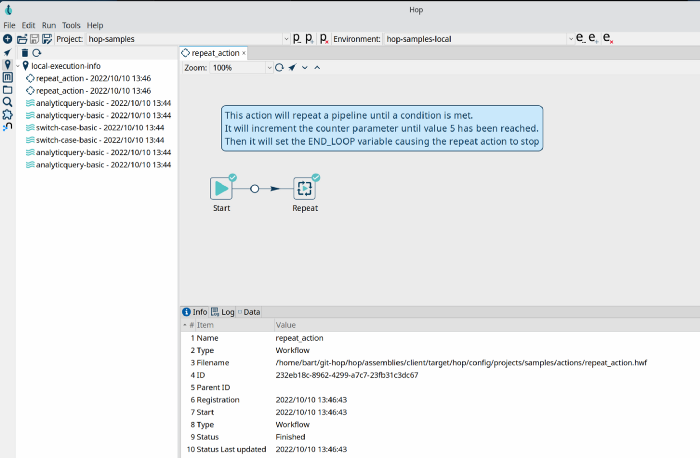Open the Data Orchestration perspective icon
The height and width of the screenshot is (458, 700).
point(7,53)
